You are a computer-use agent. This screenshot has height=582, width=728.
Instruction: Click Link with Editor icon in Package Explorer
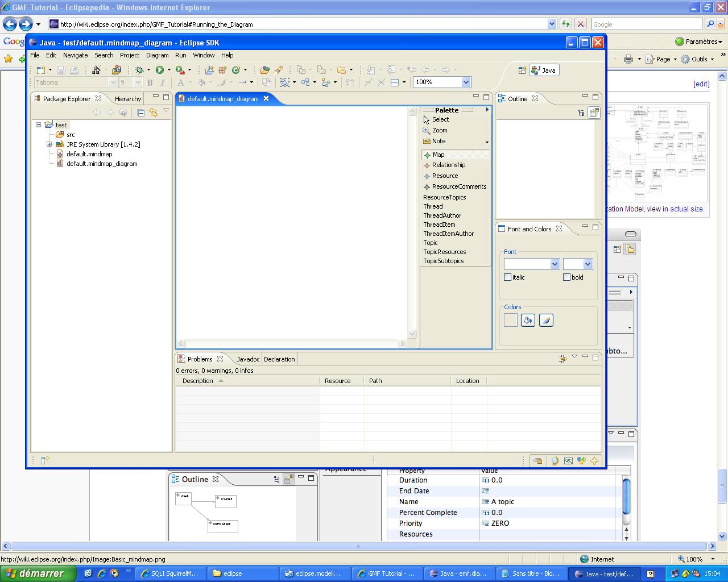pyautogui.click(x=154, y=113)
